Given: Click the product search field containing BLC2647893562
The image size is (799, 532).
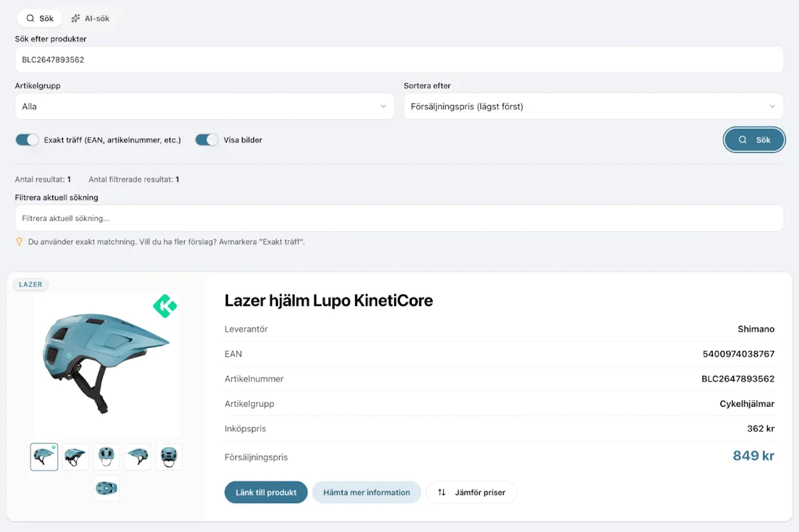Looking at the screenshot, I should click(x=399, y=60).
